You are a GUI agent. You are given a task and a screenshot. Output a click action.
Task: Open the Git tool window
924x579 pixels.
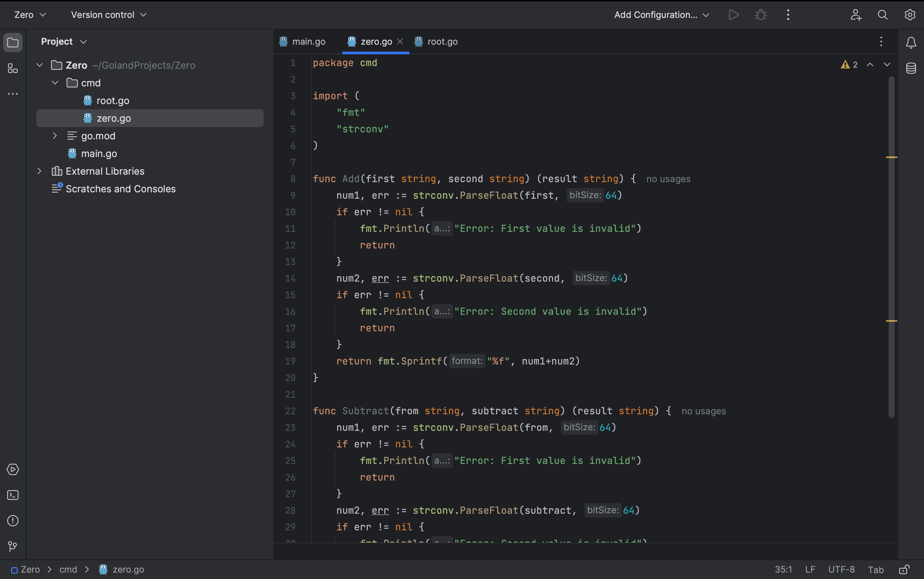(13, 546)
